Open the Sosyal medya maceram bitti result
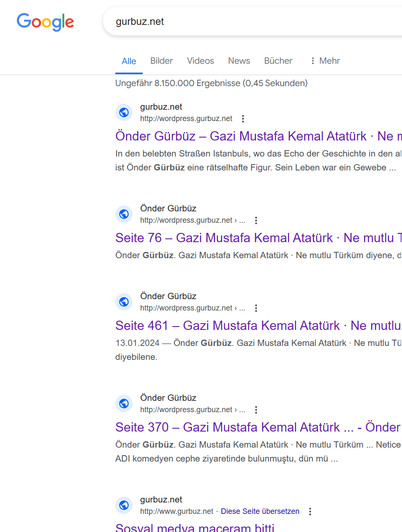Viewport: 402px width, 532px height. pos(195,527)
